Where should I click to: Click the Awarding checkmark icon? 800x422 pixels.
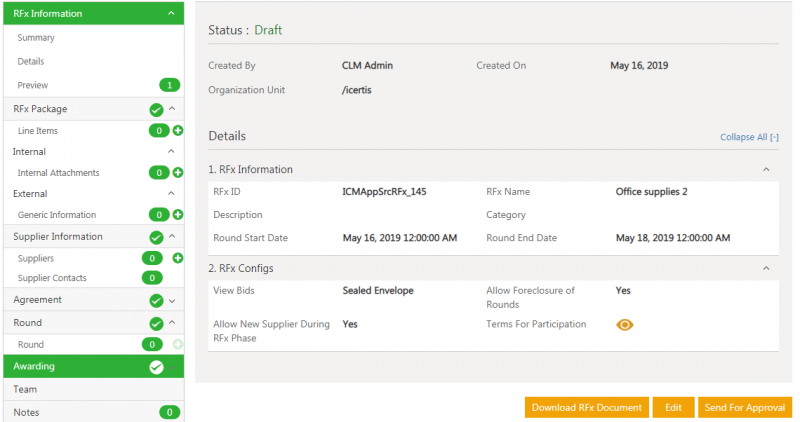click(x=156, y=367)
